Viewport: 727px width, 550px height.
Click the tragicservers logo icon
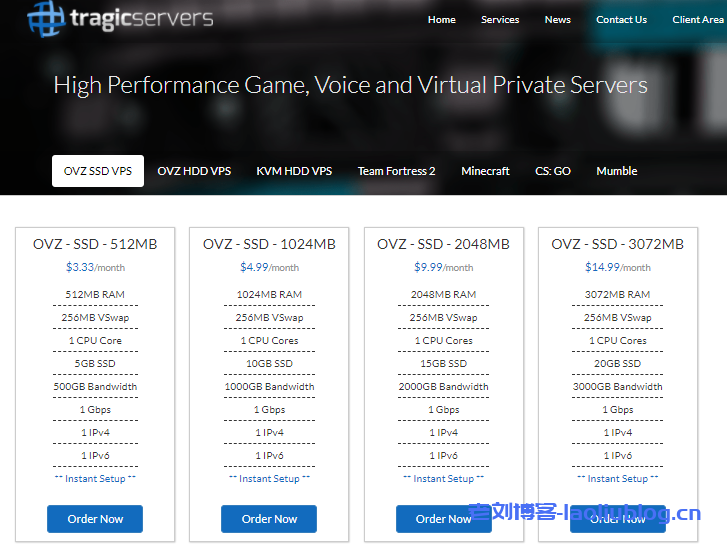(45, 18)
